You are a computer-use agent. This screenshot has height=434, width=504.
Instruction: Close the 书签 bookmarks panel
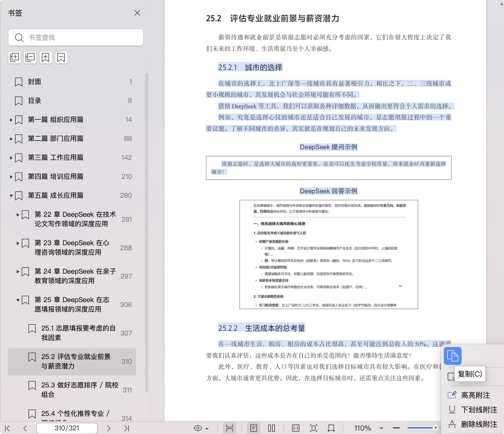pos(137,13)
